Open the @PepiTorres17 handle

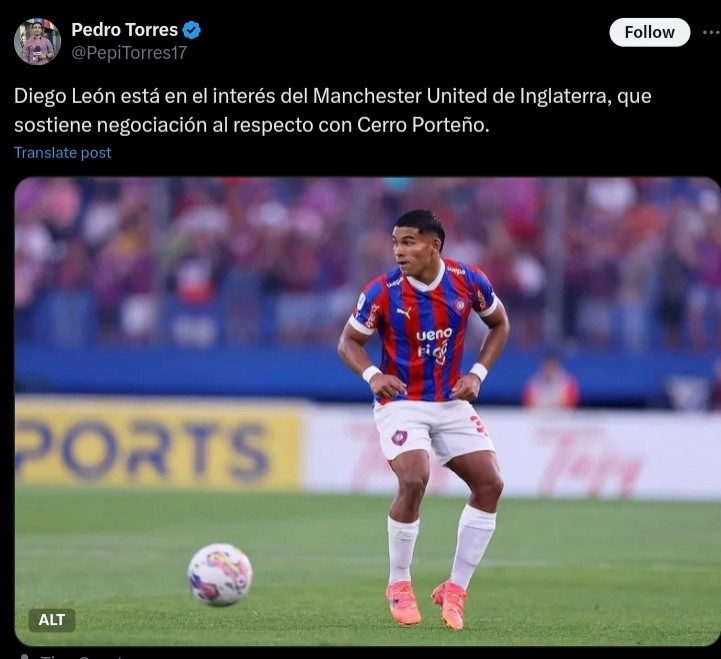[129, 53]
